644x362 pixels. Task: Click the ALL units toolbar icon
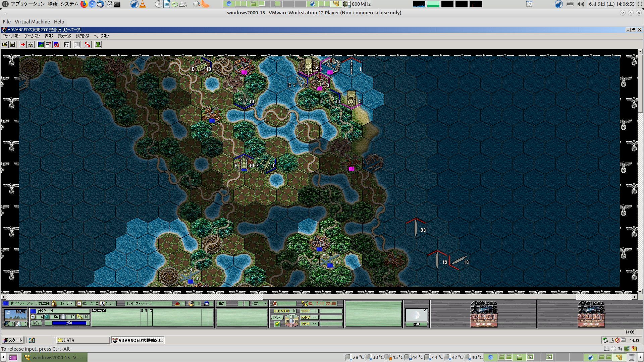[x=77, y=45]
